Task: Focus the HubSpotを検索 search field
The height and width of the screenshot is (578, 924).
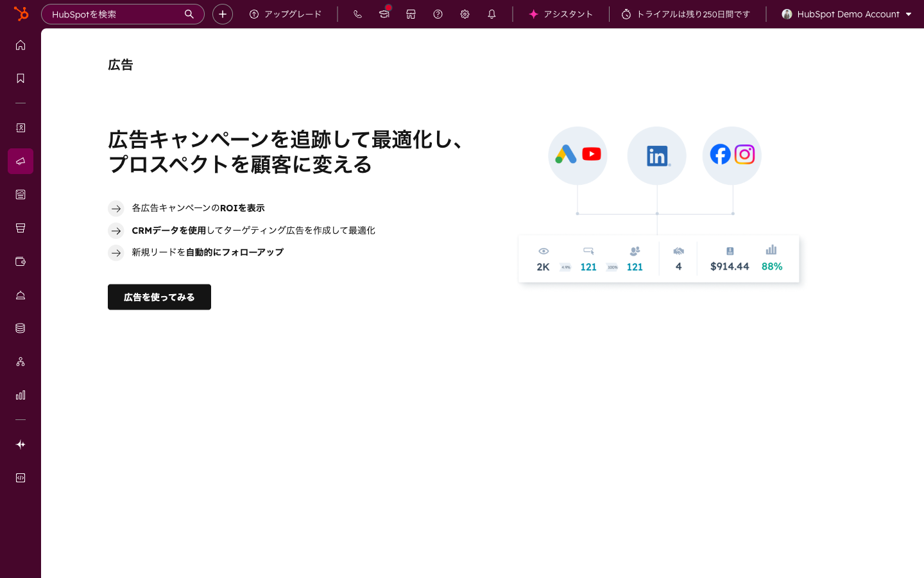Action: pyautogui.click(x=123, y=14)
